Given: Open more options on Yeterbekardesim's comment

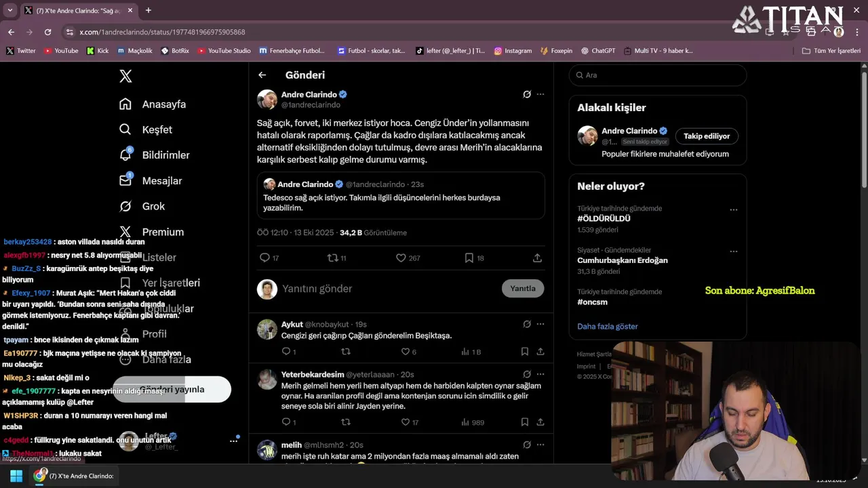Looking at the screenshot, I should [x=540, y=374].
